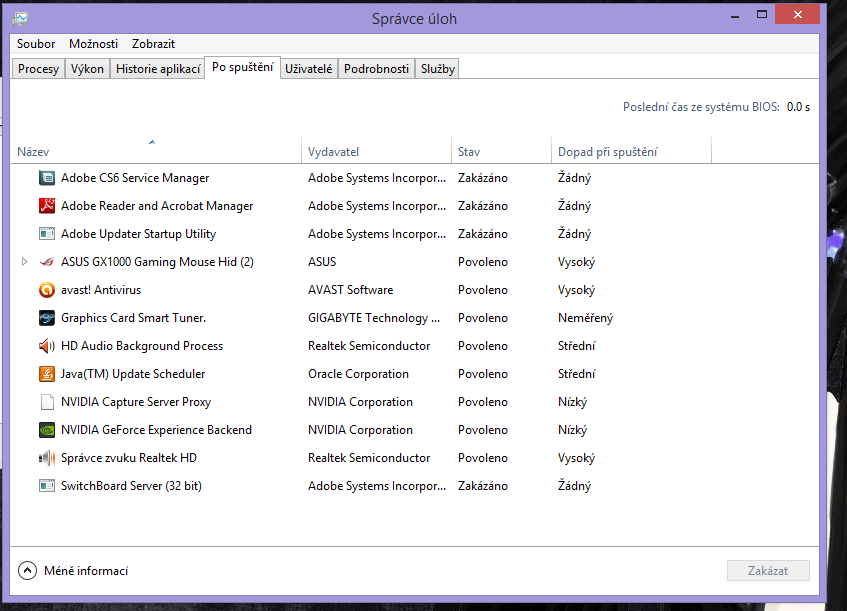Select the Správce zvuku Realtek HD icon
Viewport: 847px width, 611px height.
[x=46, y=458]
